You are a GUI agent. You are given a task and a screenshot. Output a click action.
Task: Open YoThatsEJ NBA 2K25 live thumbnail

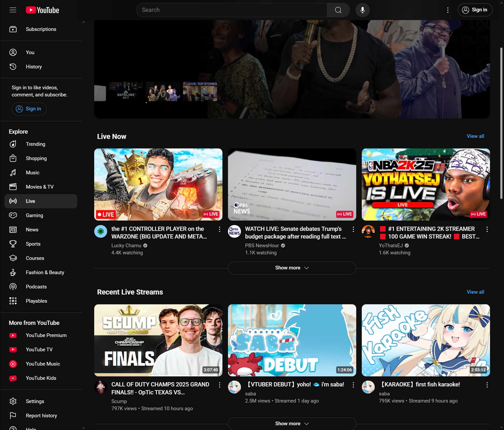pyautogui.click(x=426, y=184)
